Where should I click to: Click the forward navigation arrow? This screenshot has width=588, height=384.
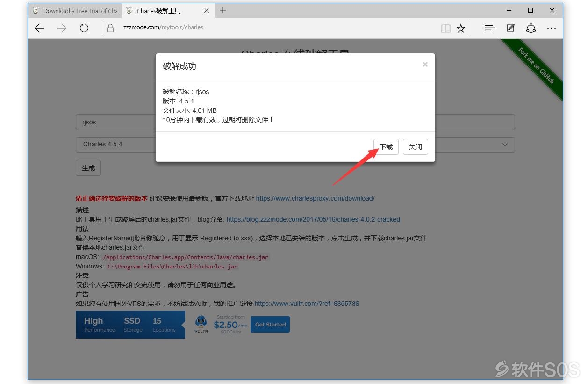coord(61,28)
